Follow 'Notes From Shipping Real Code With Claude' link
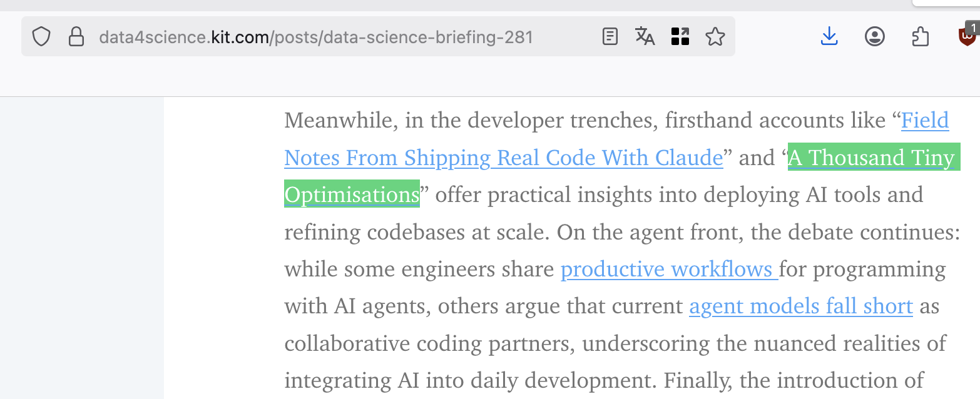980x399 pixels. (x=504, y=158)
